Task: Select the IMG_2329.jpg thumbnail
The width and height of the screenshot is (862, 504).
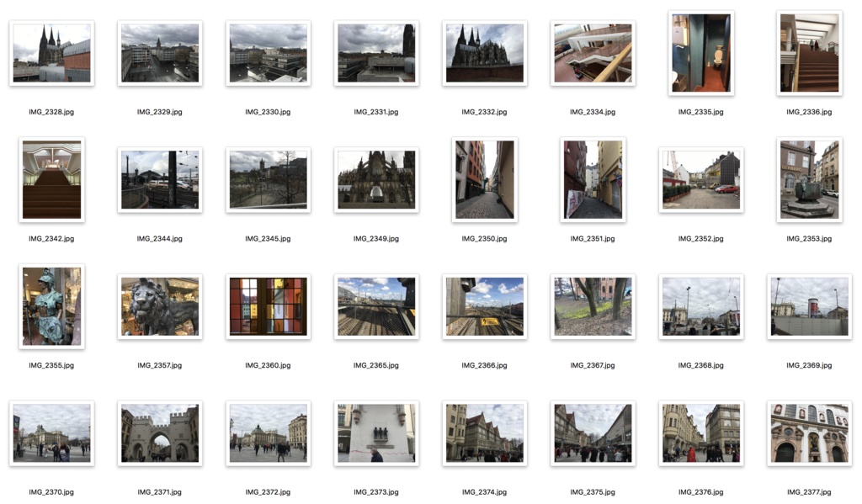Action: point(160,53)
